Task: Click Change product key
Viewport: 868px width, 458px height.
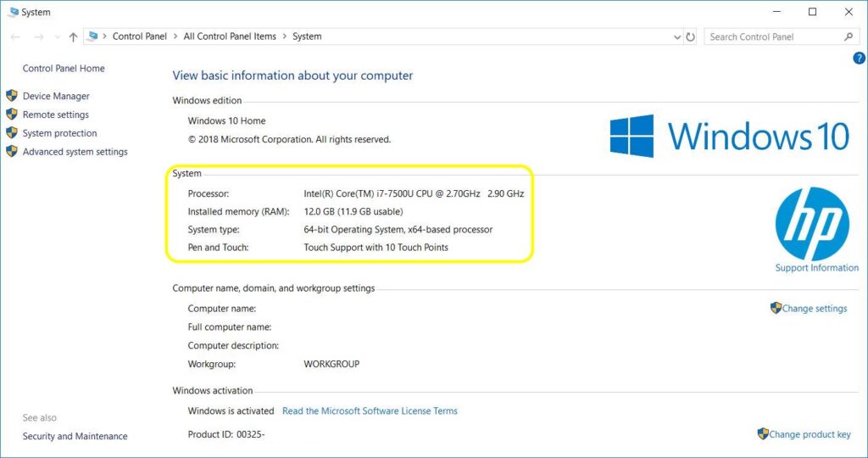Action: (809, 434)
